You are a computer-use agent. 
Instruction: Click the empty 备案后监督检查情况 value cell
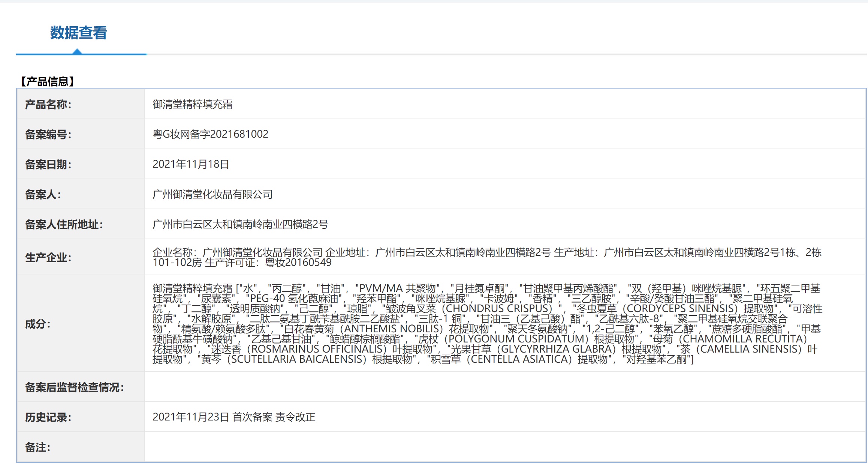click(505, 387)
